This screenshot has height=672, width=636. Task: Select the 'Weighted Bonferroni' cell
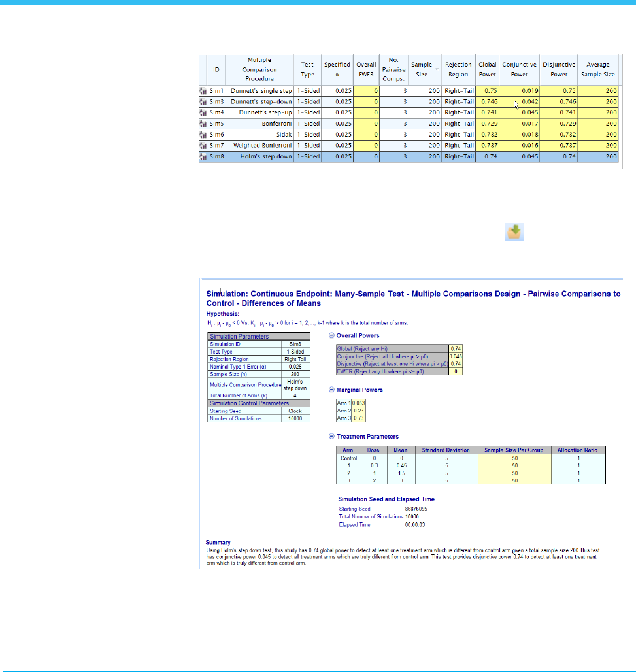[259, 145]
